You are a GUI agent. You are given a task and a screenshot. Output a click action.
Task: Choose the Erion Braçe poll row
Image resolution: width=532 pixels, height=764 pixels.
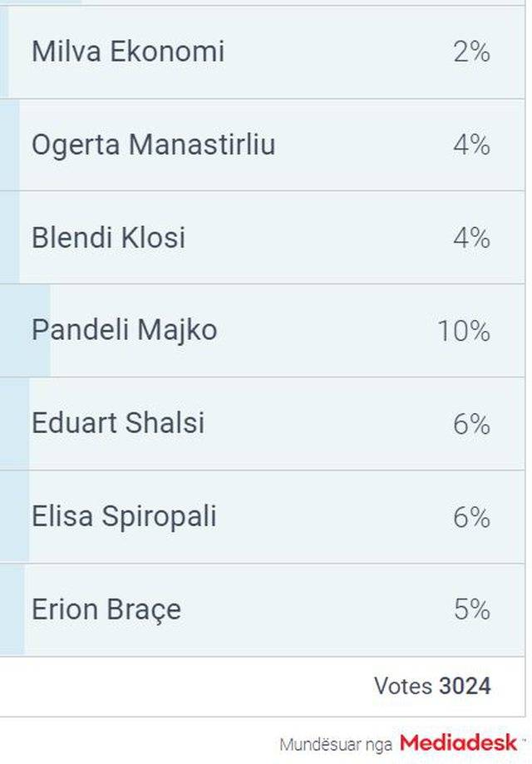tap(262, 609)
